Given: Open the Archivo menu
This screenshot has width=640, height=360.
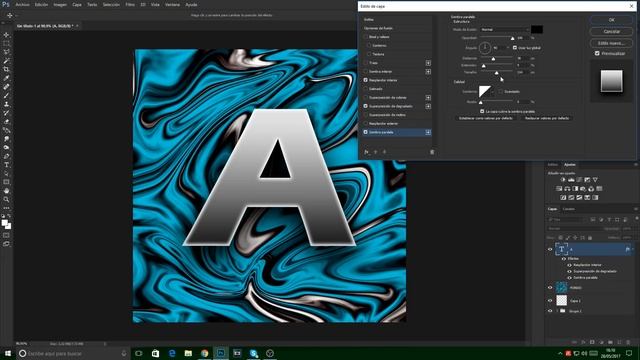Looking at the screenshot, I should pyautogui.click(x=22, y=4).
